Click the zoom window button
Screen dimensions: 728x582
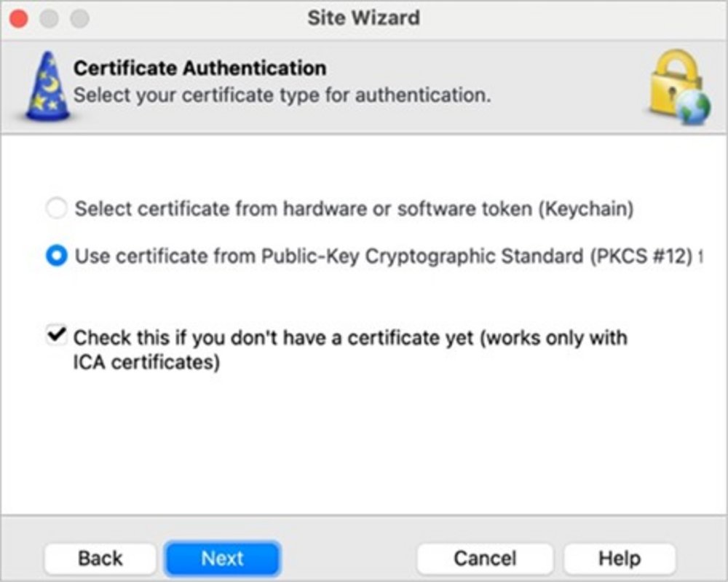tap(79, 18)
